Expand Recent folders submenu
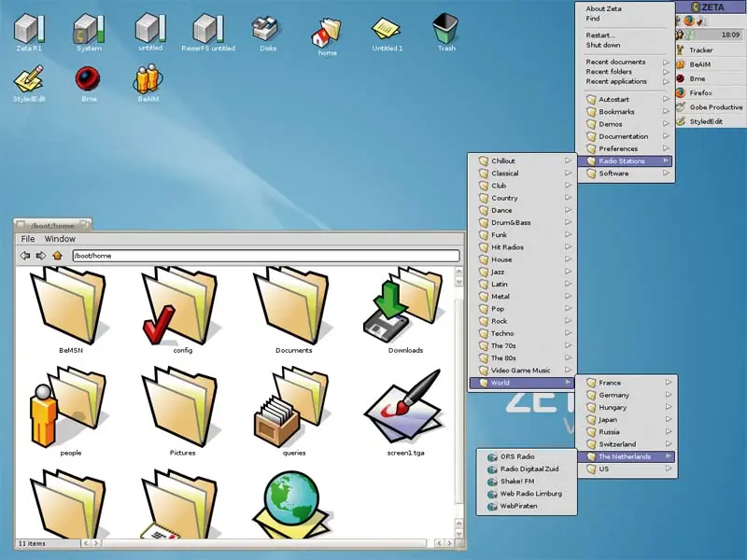 point(624,72)
